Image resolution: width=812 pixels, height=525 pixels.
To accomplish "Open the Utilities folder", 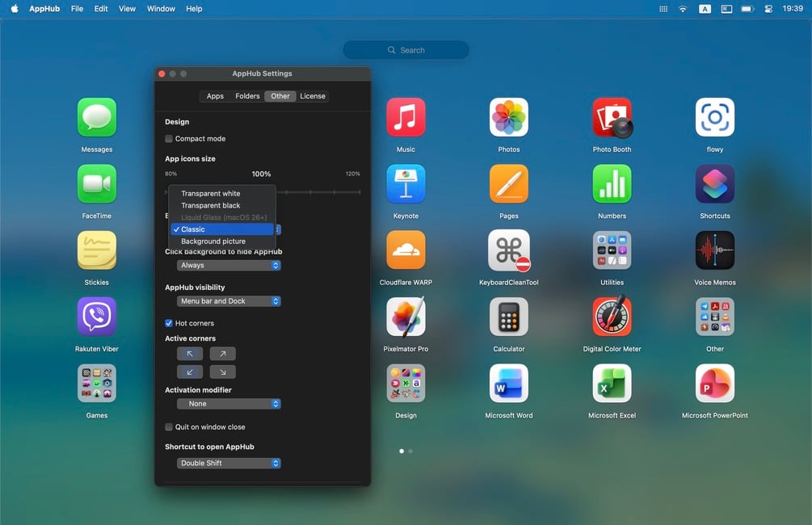I will 612,250.
